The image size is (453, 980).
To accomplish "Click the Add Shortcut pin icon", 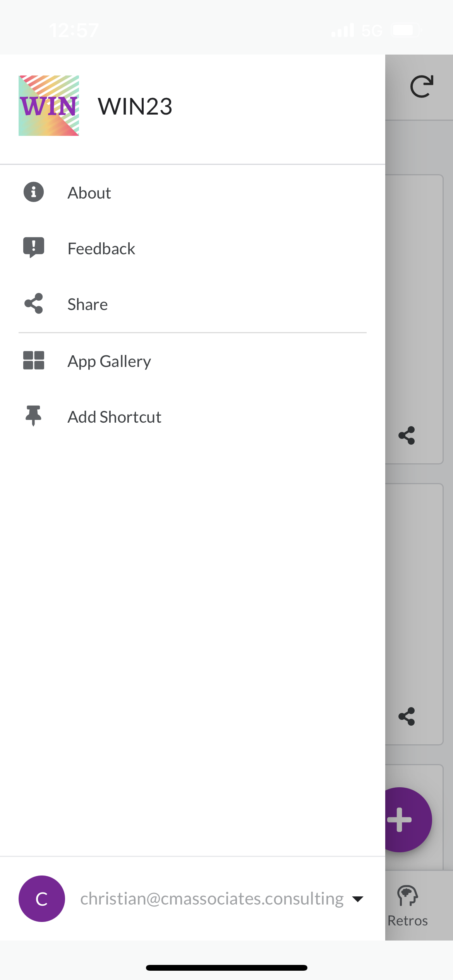I will [x=34, y=416].
